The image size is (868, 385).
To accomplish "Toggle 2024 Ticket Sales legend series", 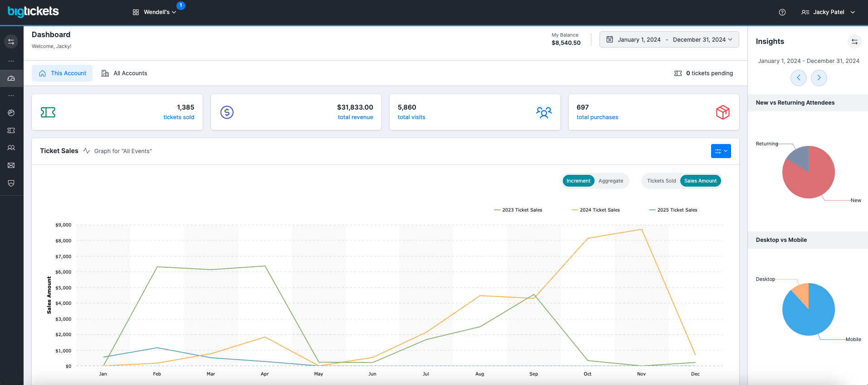I will 595,210.
